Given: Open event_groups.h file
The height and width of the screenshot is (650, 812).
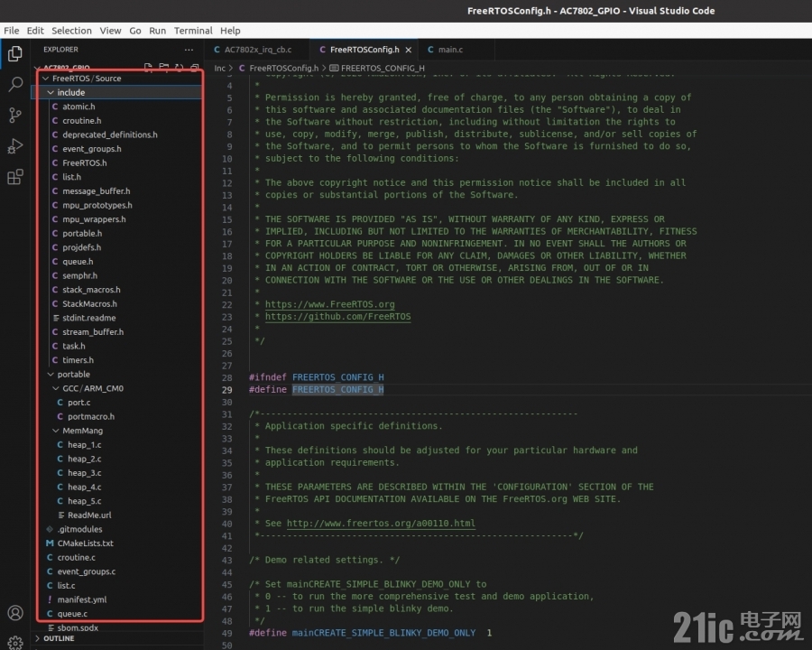Looking at the screenshot, I should [x=92, y=149].
